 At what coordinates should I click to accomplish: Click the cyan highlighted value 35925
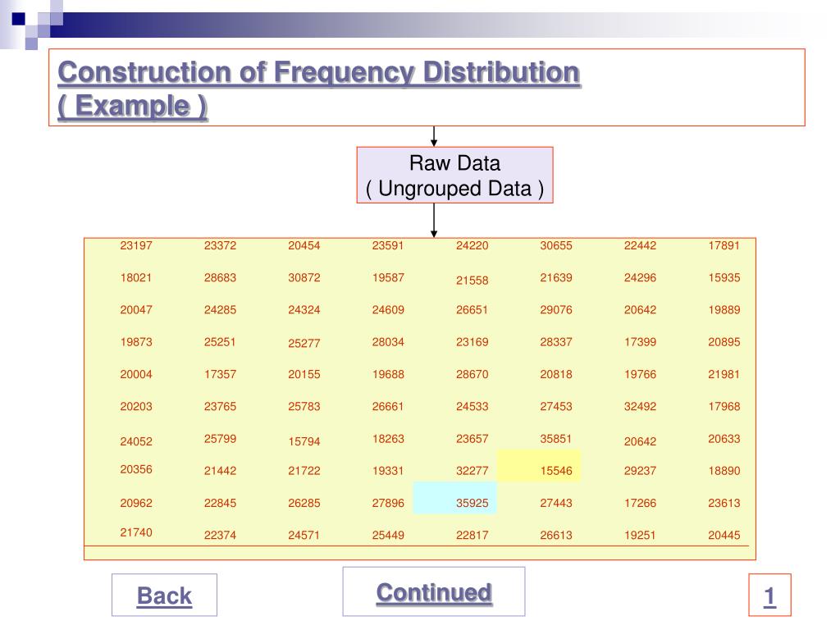pyautogui.click(x=472, y=503)
